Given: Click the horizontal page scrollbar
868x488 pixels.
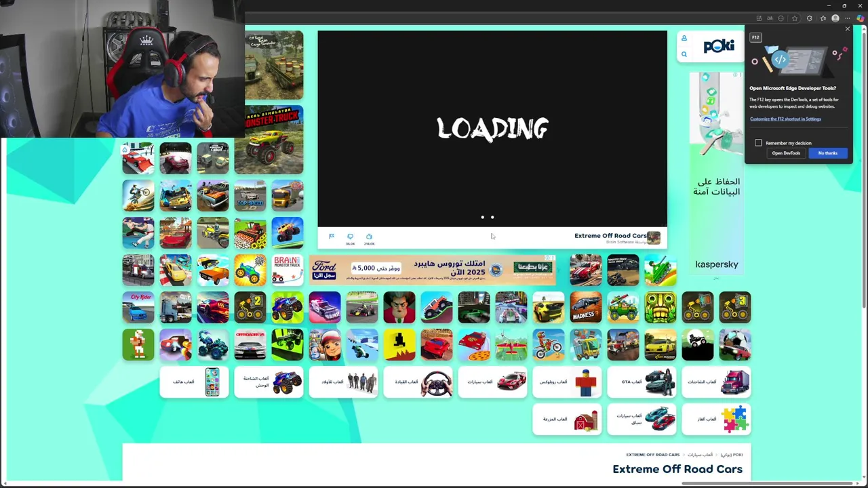Looking at the screenshot, I should (x=766, y=483).
